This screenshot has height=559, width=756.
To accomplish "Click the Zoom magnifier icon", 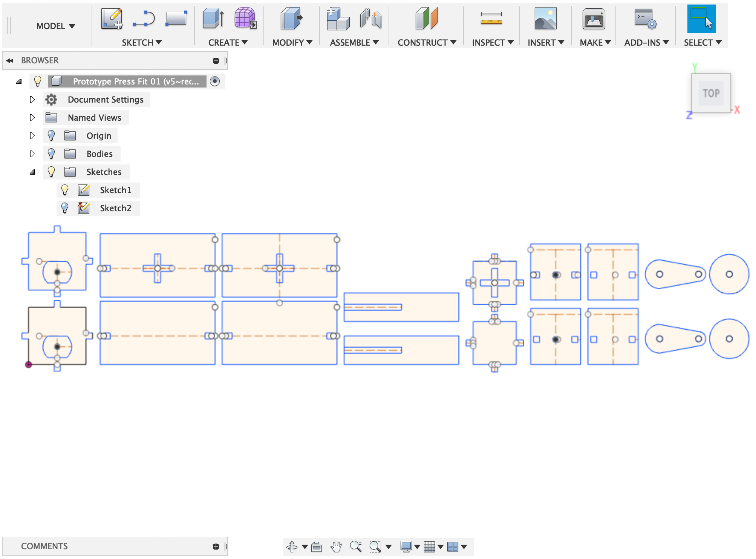I will pos(356,546).
